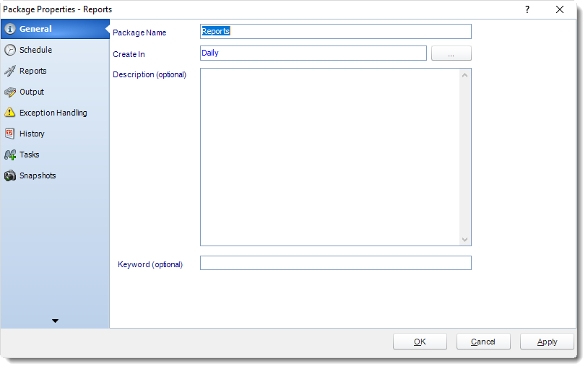Image resolution: width=588 pixels, height=369 pixels.
Task: Click the Output printer icon
Action: (10, 92)
